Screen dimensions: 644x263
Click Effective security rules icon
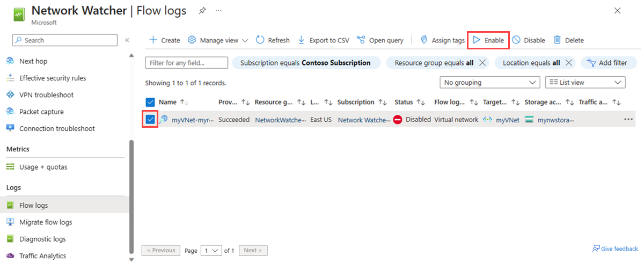point(10,78)
